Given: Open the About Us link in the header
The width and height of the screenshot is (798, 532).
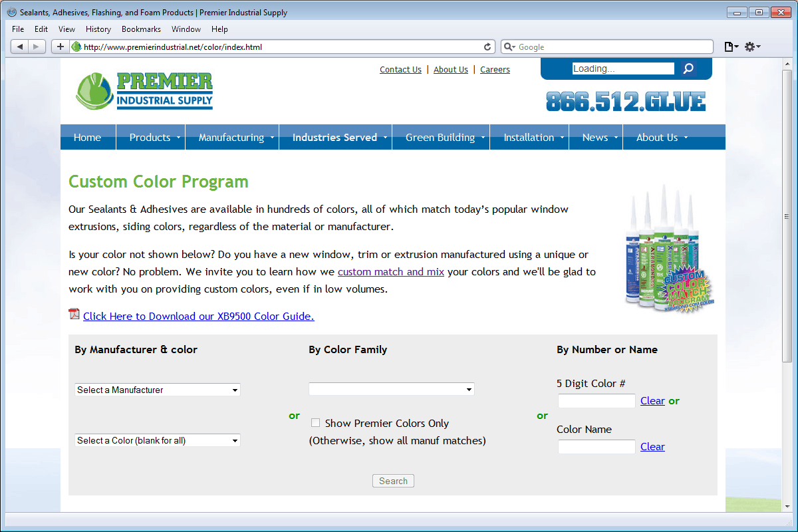Looking at the screenshot, I should pos(451,69).
